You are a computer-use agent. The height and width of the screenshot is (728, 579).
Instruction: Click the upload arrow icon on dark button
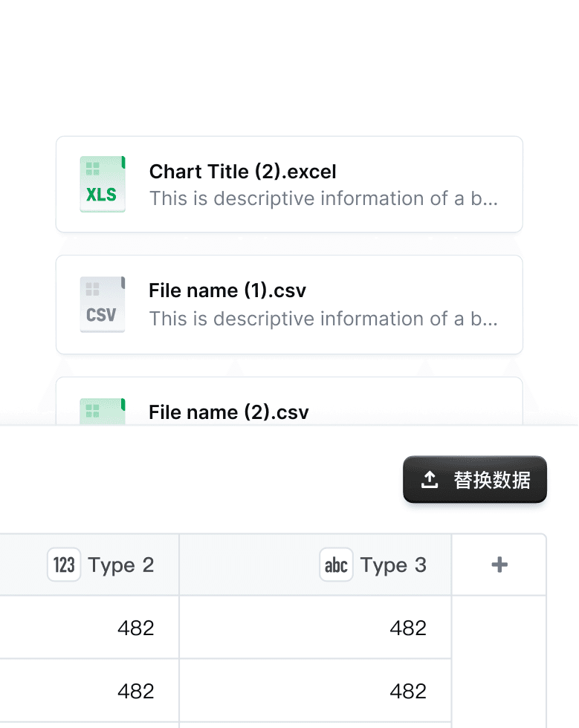430,480
